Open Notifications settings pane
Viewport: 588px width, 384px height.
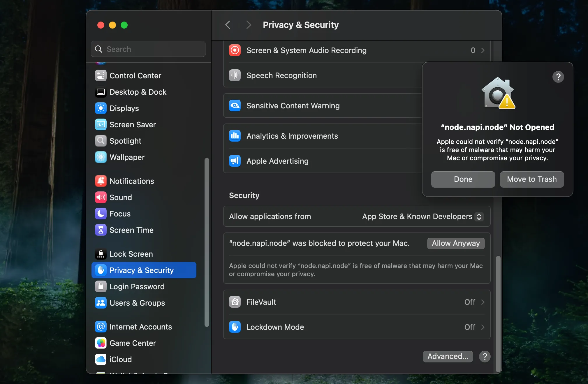(x=144, y=181)
